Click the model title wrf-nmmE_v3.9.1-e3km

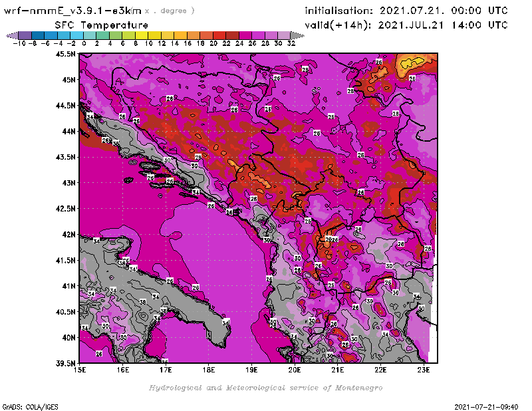pos(72,11)
